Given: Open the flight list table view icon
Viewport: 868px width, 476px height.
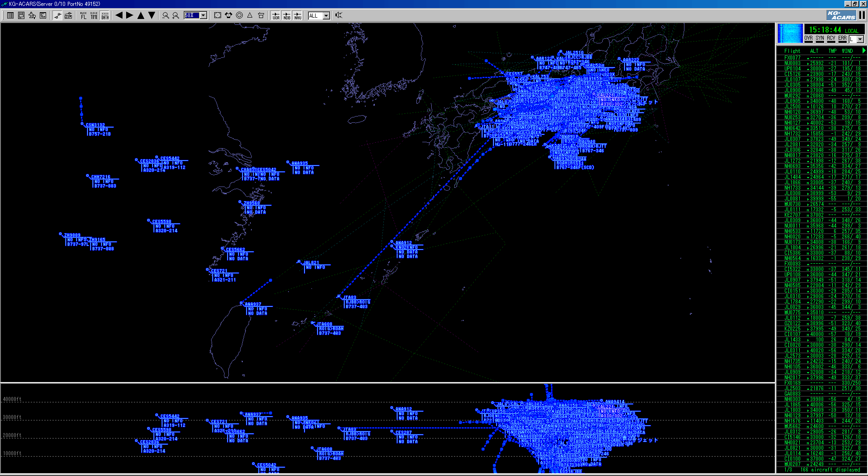Looking at the screenshot, I should [10, 15].
